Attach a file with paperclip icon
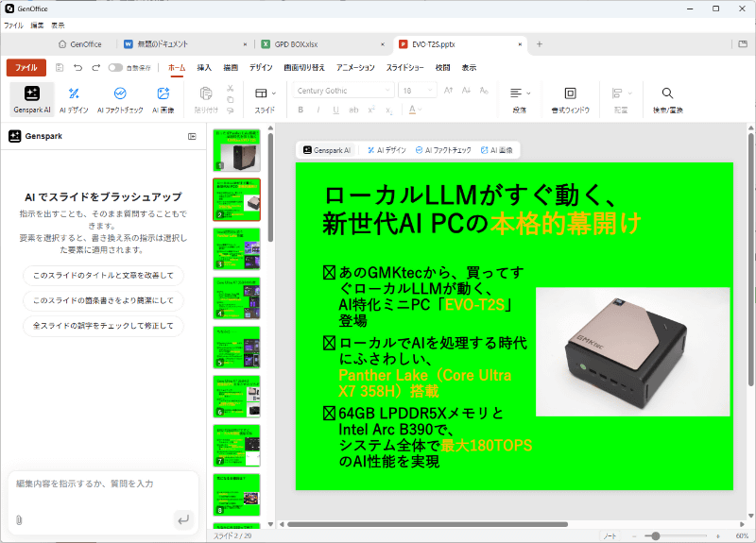The width and height of the screenshot is (756, 543). (19, 520)
